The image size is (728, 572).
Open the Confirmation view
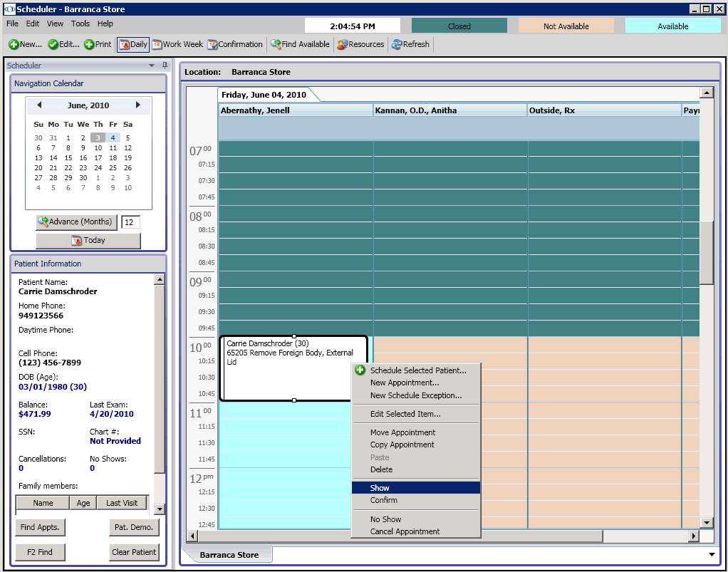tap(235, 44)
